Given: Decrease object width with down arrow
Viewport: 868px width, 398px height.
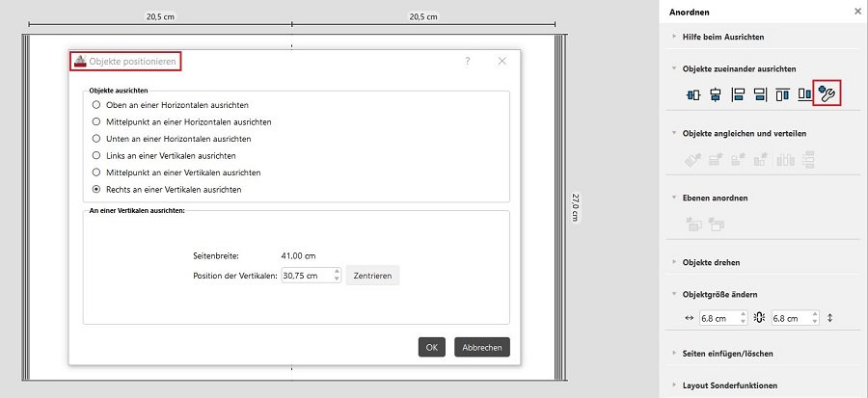Looking at the screenshot, I should click(743, 322).
